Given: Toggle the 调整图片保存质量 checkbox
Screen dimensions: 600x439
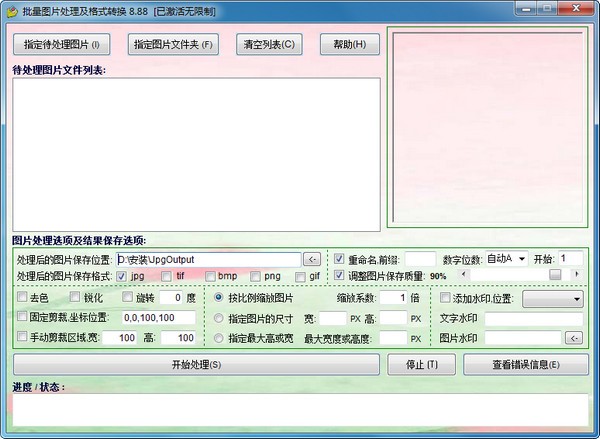Looking at the screenshot, I should pos(339,275).
